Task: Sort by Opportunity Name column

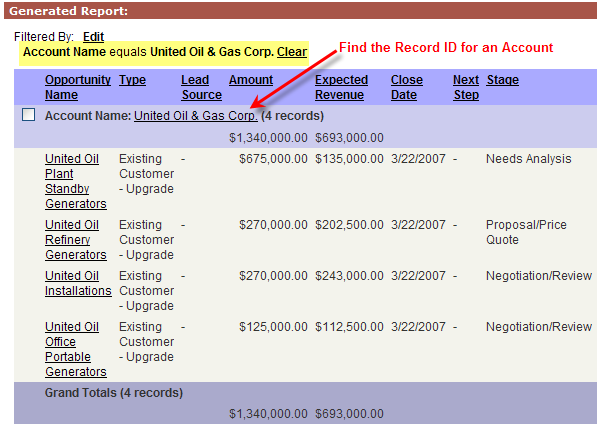Action: tap(78, 87)
